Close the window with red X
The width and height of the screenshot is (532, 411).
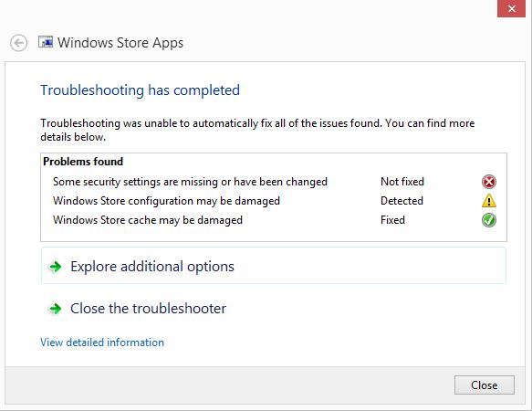[x=511, y=8]
